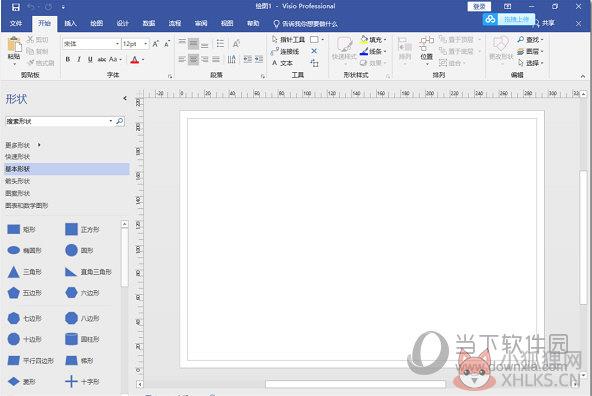Click the Sign in (登录) button

479,7
